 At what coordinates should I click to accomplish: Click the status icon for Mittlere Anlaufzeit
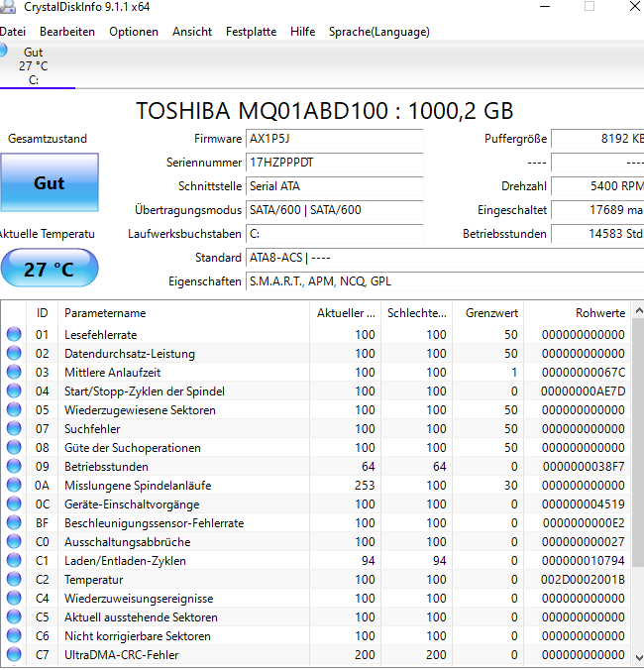(14, 372)
